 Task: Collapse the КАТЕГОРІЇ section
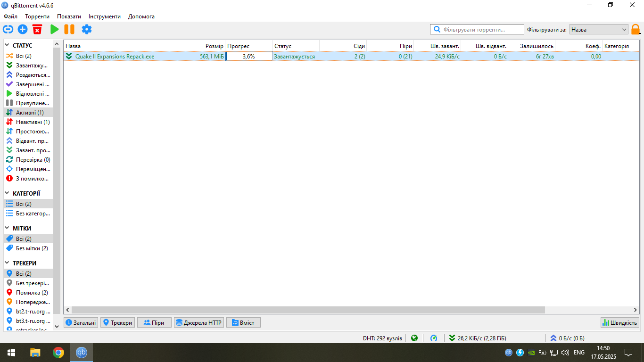coord(7,194)
